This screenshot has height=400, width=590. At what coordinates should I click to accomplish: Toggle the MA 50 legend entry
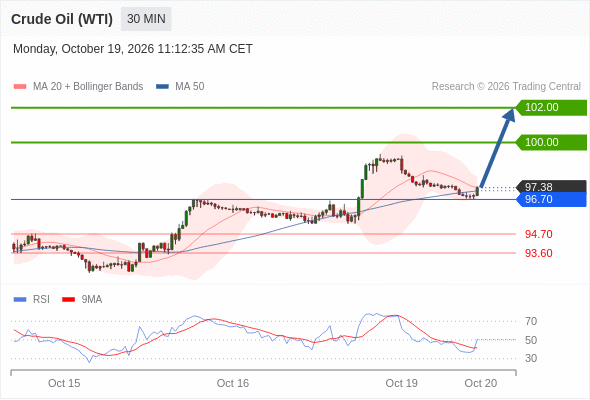click(x=180, y=87)
